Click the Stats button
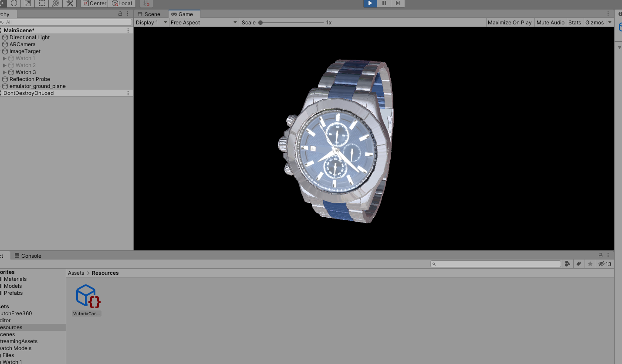 point(575,22)
